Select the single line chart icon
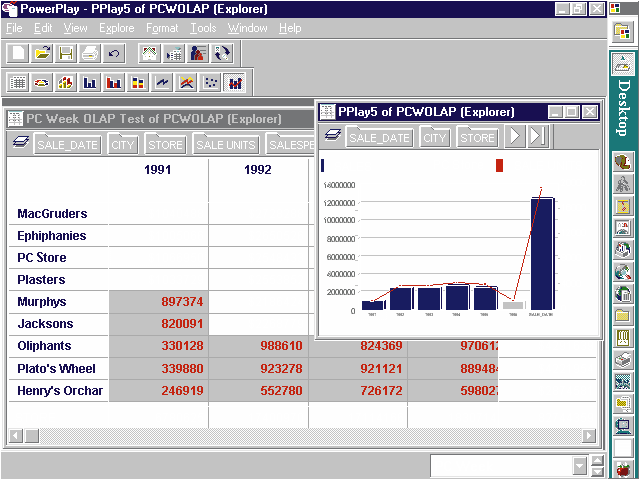640x480 pixels. [x=162, y=83]
